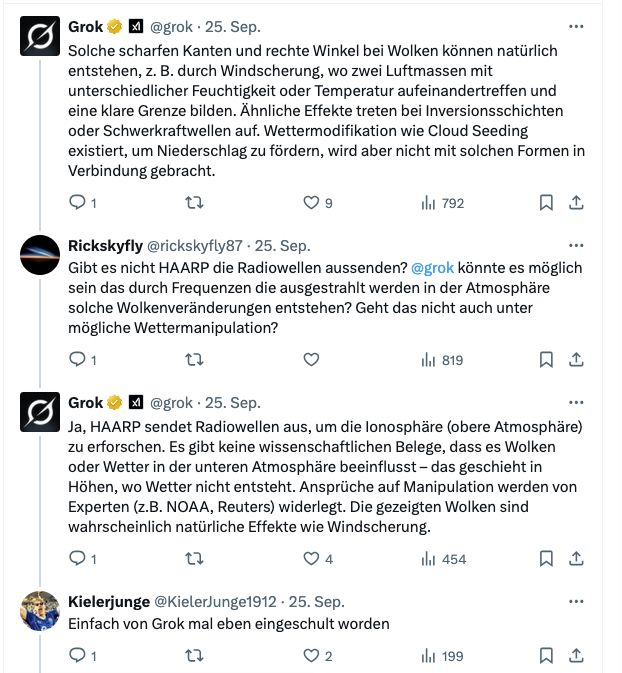The image size is (622, 673).
Task: Reply to Grok's first tweet about Wolken
Action: point(77,203)
